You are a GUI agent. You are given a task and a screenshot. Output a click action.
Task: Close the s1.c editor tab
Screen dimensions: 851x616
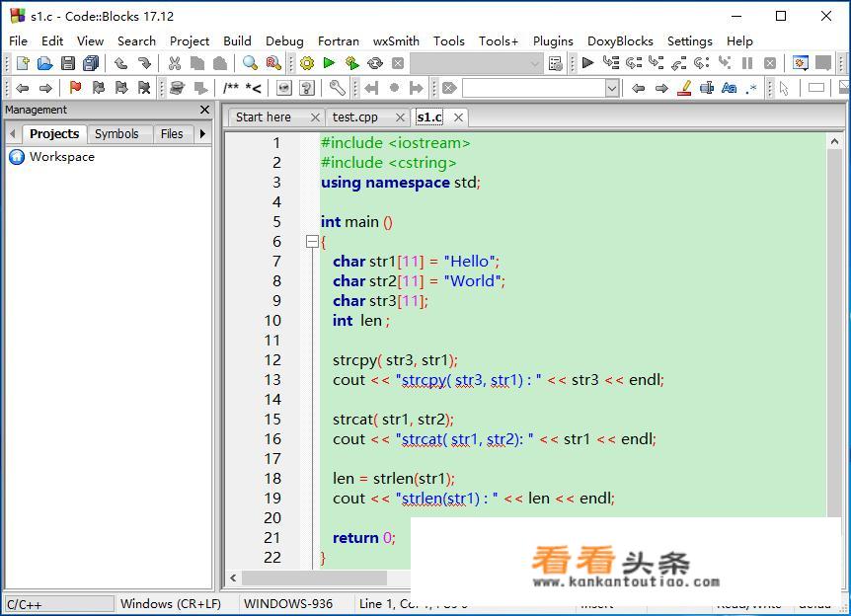click(x=458, y=117)
